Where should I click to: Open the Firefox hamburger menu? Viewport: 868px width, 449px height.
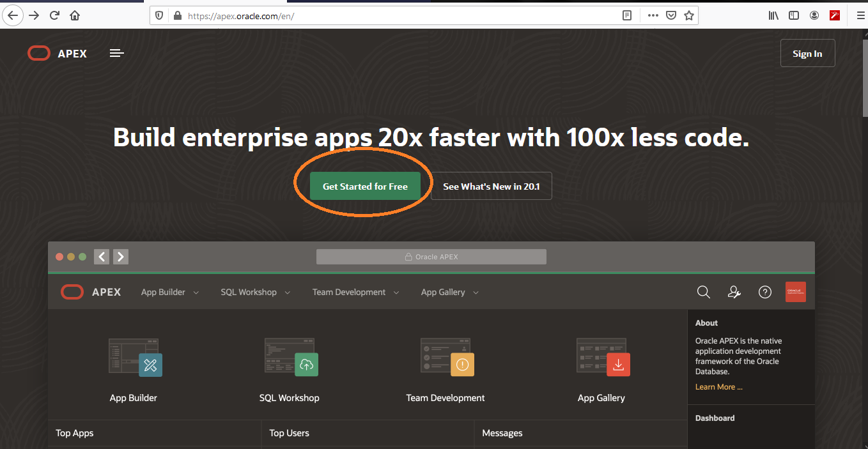[860, 15]
